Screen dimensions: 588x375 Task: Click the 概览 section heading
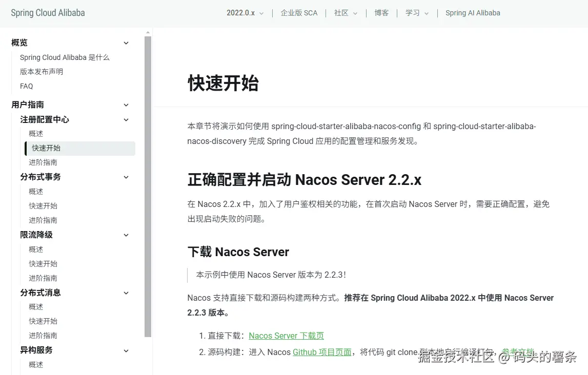click(19, 43)
